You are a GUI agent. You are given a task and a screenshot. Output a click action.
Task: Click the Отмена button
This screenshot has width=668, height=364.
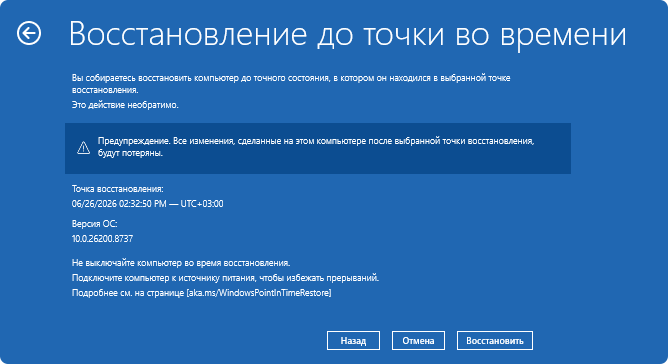[418, 341]
